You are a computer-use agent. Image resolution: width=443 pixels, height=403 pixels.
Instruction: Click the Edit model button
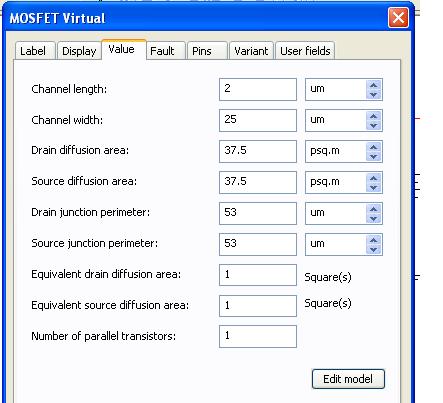(348, 379)
